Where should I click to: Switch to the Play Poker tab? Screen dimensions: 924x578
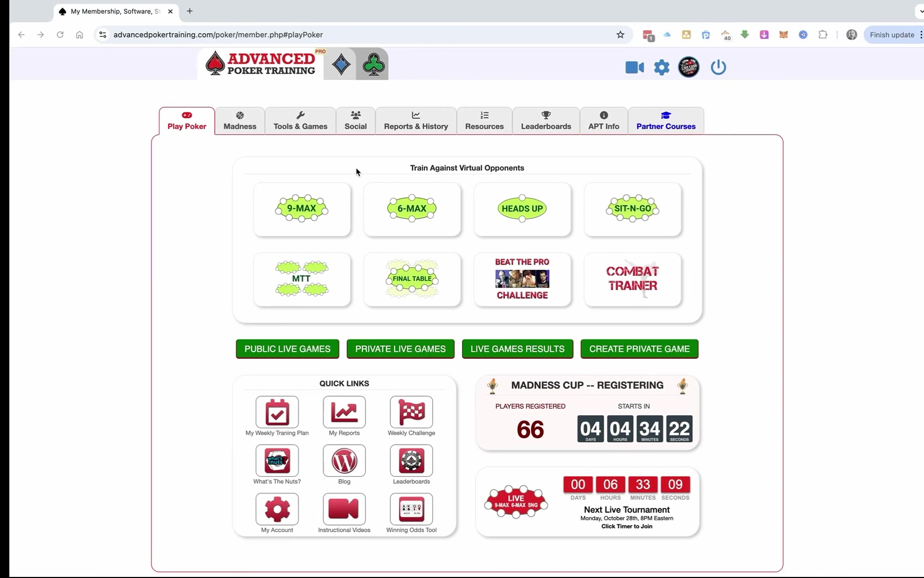[187, 121]
